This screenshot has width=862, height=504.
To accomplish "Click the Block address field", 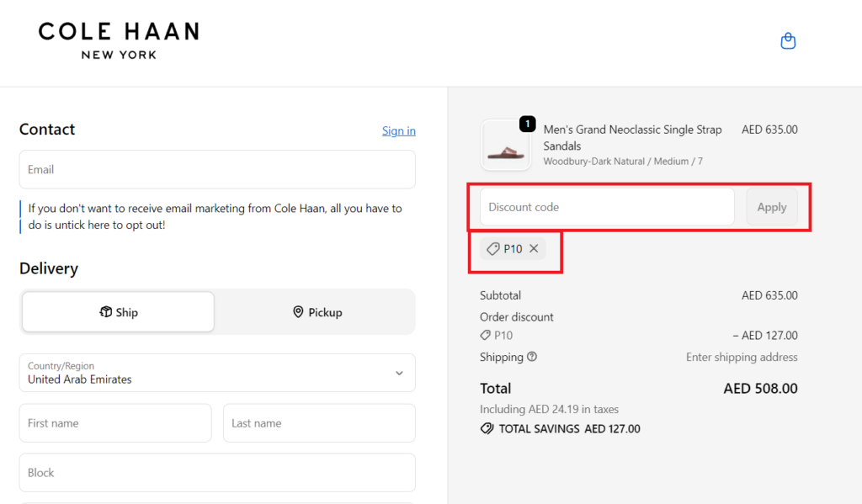I will [x=217, y=472].
